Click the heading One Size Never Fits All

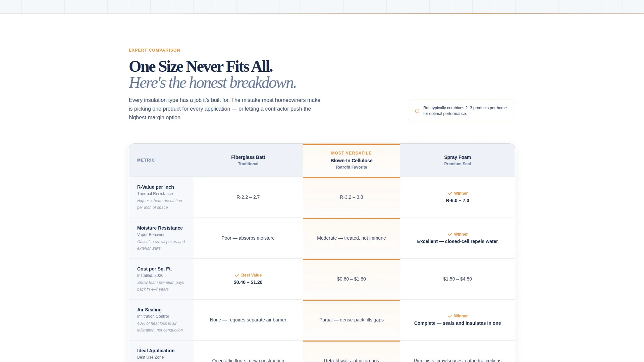(x=201, y=66)
